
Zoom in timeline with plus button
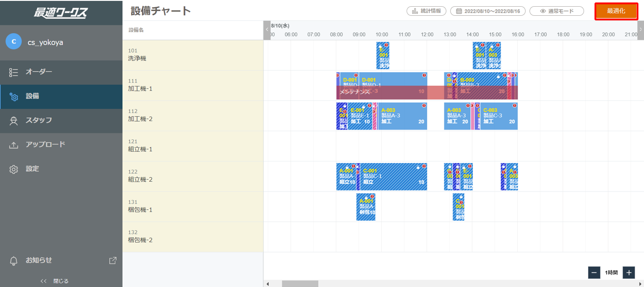click(x=629, y=272)
